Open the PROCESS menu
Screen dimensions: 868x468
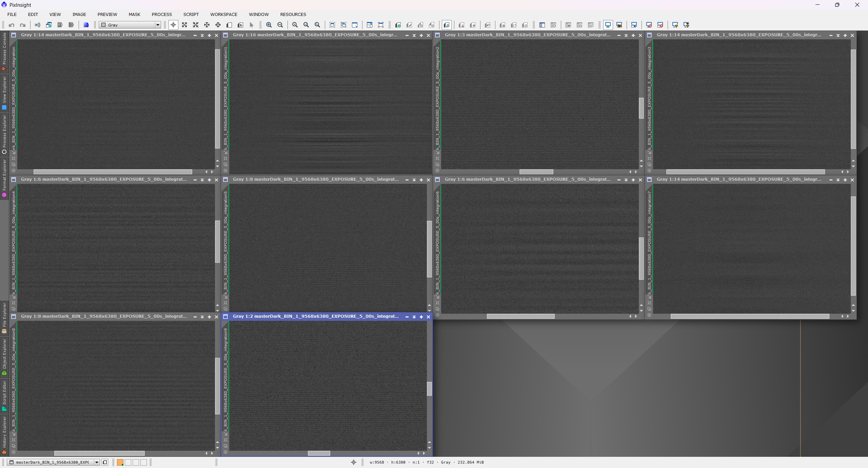tap(162, 14)
